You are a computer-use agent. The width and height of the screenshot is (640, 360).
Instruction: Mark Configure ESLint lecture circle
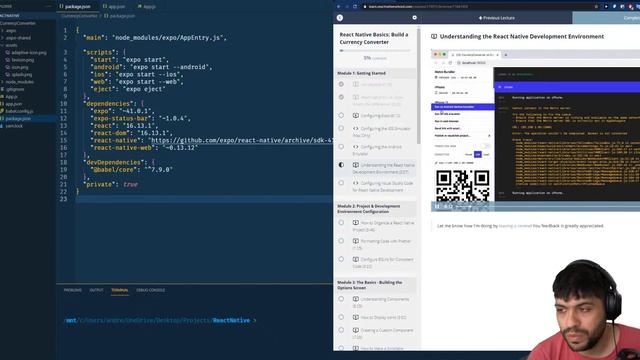point(341,259)
